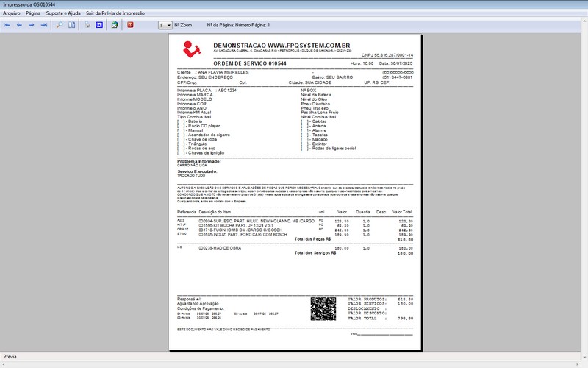Go to the first page of preview
Viewport: 588px width, 368px height.
click(7, 25)
